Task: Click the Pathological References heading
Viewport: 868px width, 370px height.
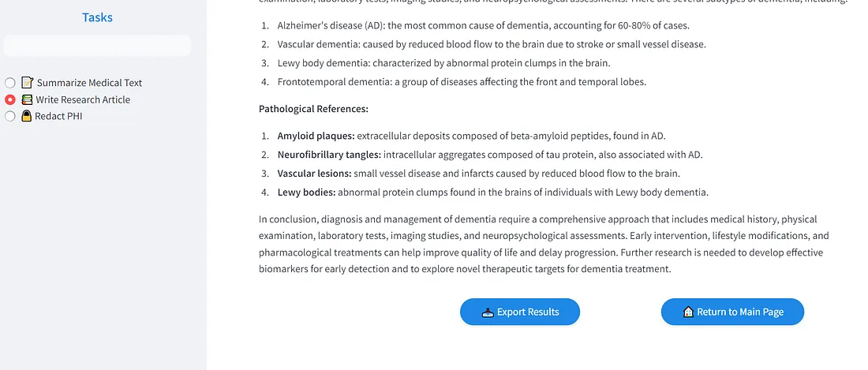Action: click(313, 109)
